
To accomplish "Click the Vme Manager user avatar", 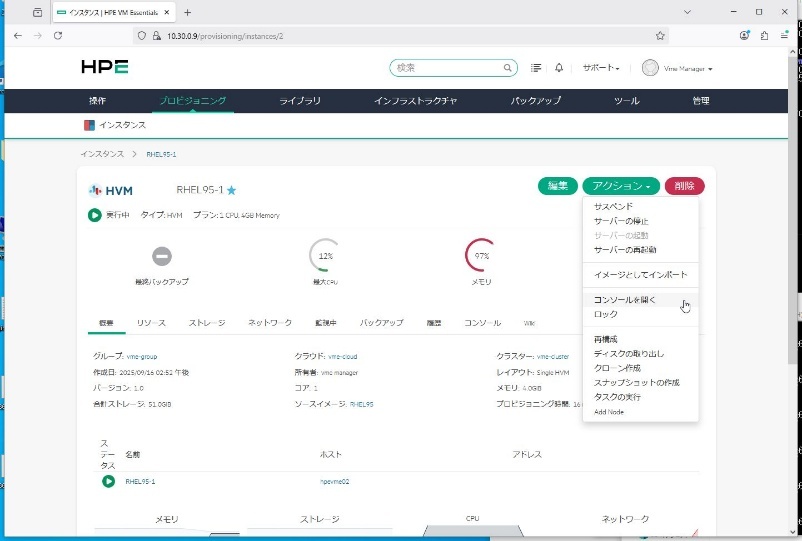I will tap(650, 68).
